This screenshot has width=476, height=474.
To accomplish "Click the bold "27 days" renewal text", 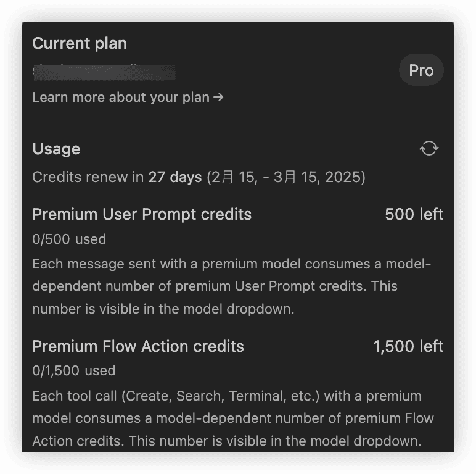I will [x=175, y=178].
